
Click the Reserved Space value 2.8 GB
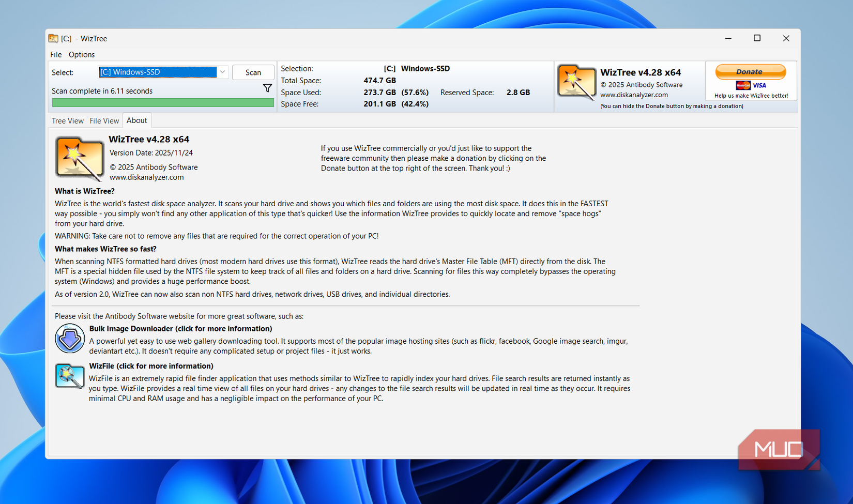point(518,93)
